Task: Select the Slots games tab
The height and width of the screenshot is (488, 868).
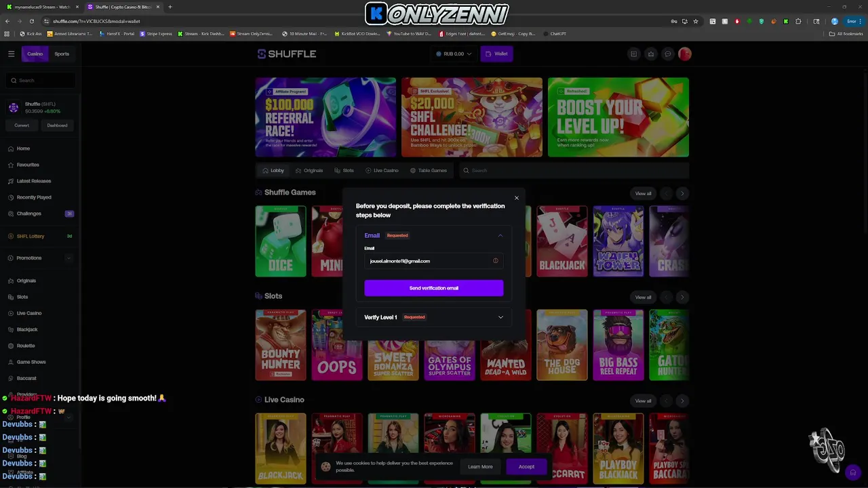Action: pos(344,170)
